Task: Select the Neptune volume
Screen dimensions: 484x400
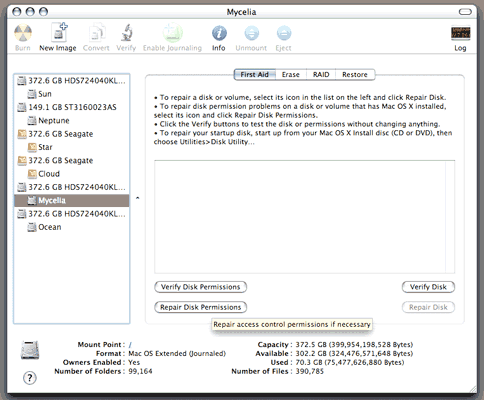Action: pyautogui.click(x=72, y=120)
